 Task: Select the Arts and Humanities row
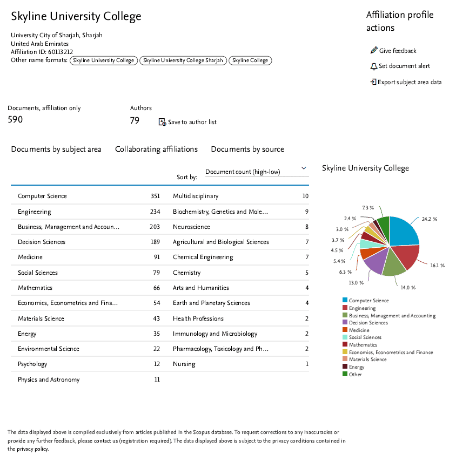[x=241, y=288]
